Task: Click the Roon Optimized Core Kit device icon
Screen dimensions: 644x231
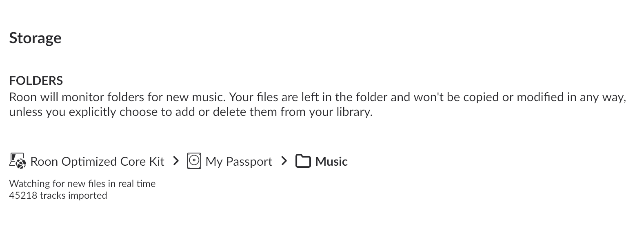Action: (x=18, y=161)
